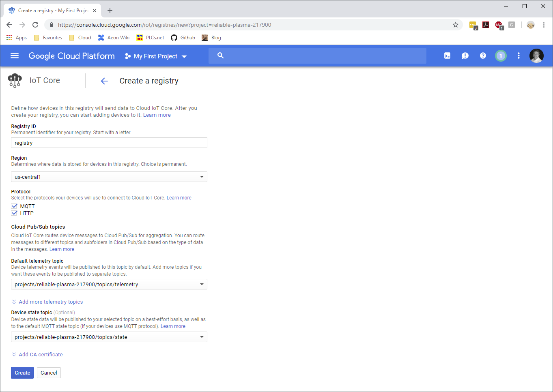Bookmark this page with the star icon
553x392 pixels.
[x=456, y=25]
